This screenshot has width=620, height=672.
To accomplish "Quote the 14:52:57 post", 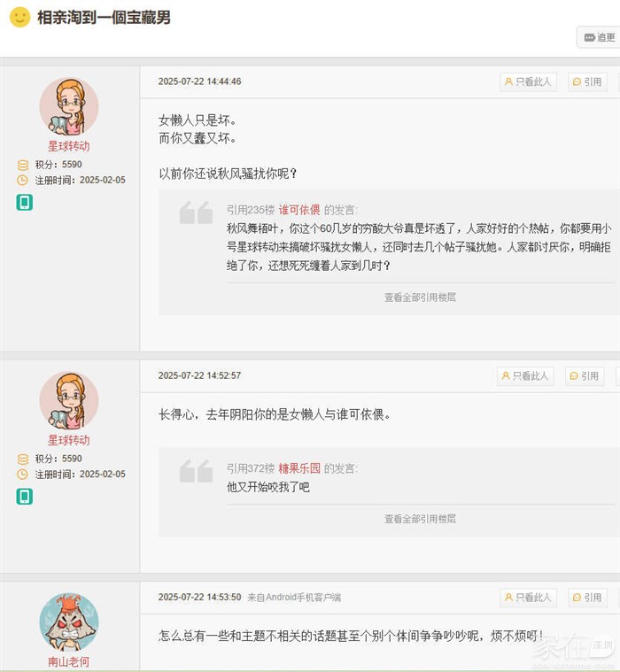I will click(585, 375).
